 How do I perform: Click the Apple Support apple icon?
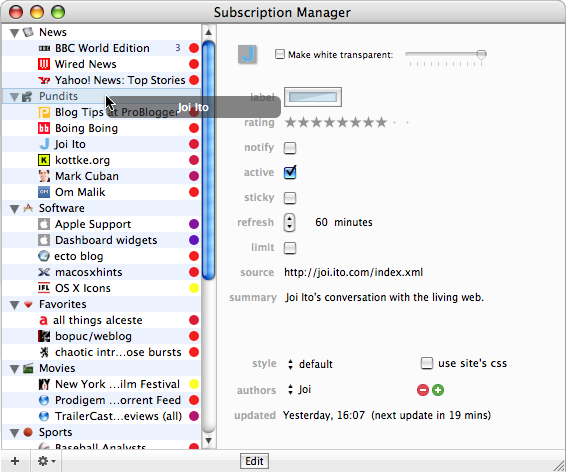tap(44, 224)
